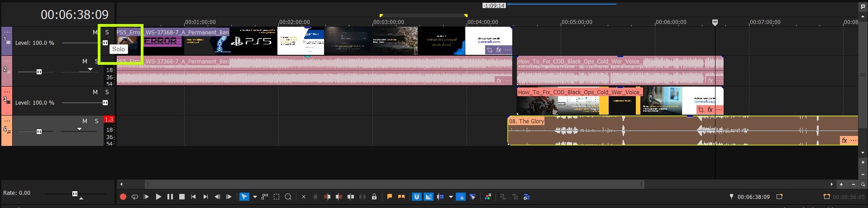Click the loop region start marker
This screenshot has width=868, height=208.
point(381,16)
